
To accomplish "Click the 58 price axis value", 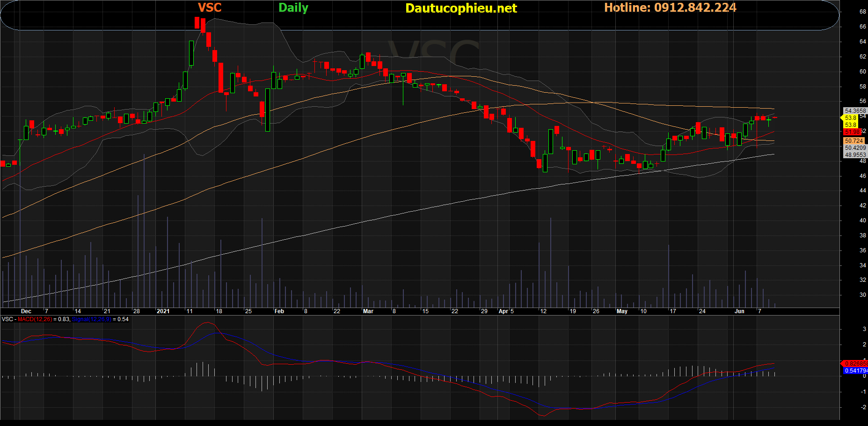I will click(863, 87).
